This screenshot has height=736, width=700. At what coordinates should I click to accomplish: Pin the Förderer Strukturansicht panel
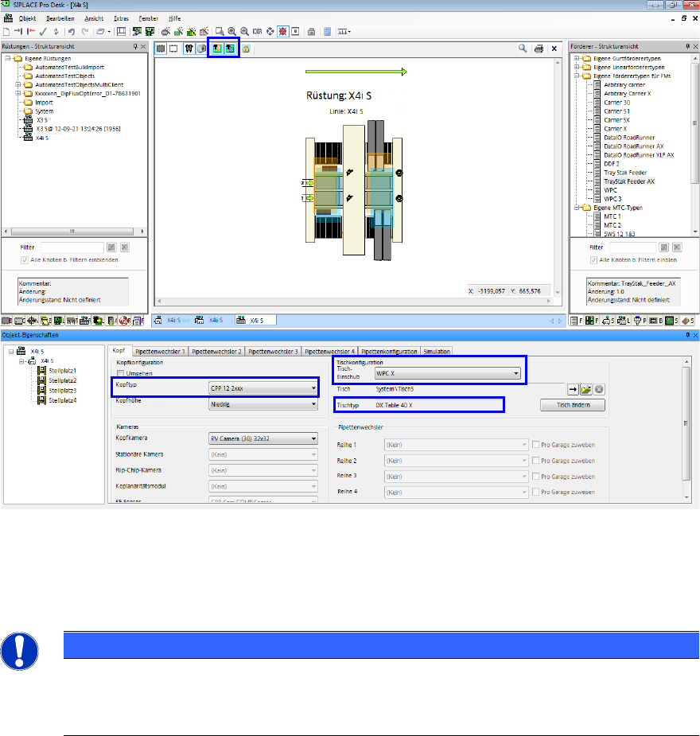coord(688,46)
